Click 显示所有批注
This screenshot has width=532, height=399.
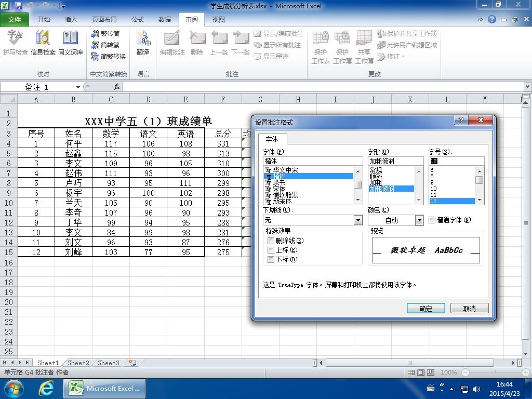277,45
